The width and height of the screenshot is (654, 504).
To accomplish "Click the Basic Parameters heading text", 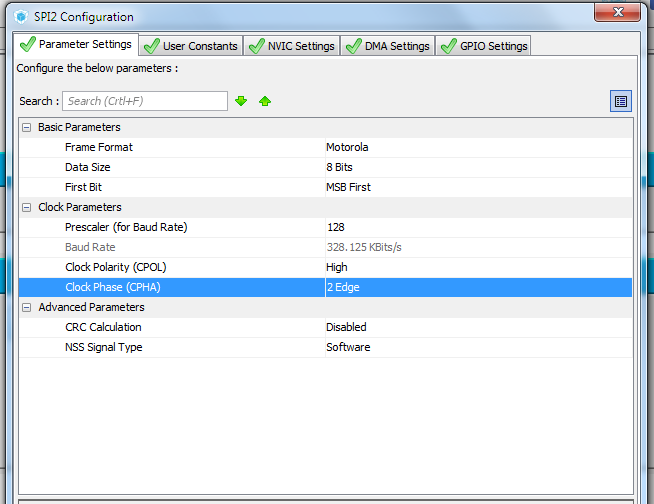I will pos(79,127).
